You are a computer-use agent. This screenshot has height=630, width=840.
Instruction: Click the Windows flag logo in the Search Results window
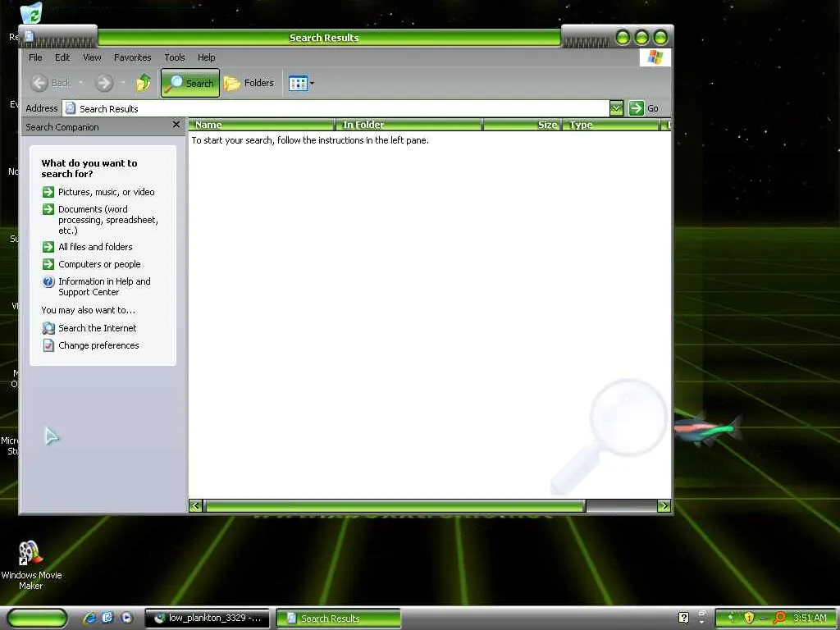coord(655,57)
